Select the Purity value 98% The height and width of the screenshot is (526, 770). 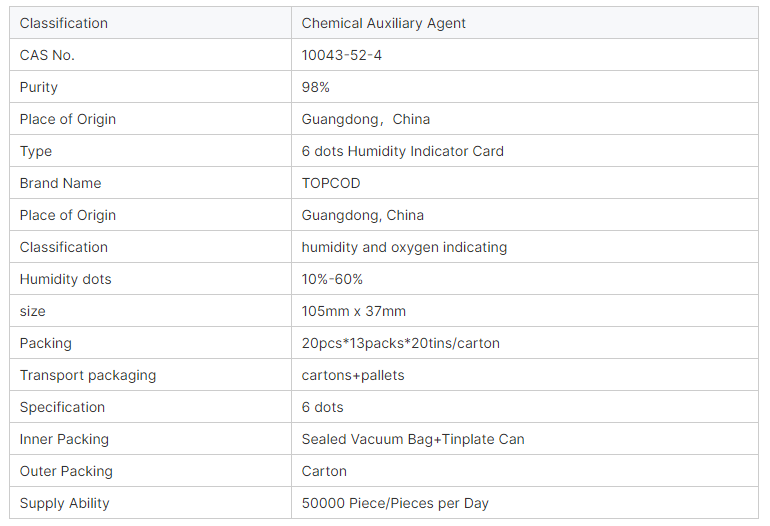pos(316,87)
